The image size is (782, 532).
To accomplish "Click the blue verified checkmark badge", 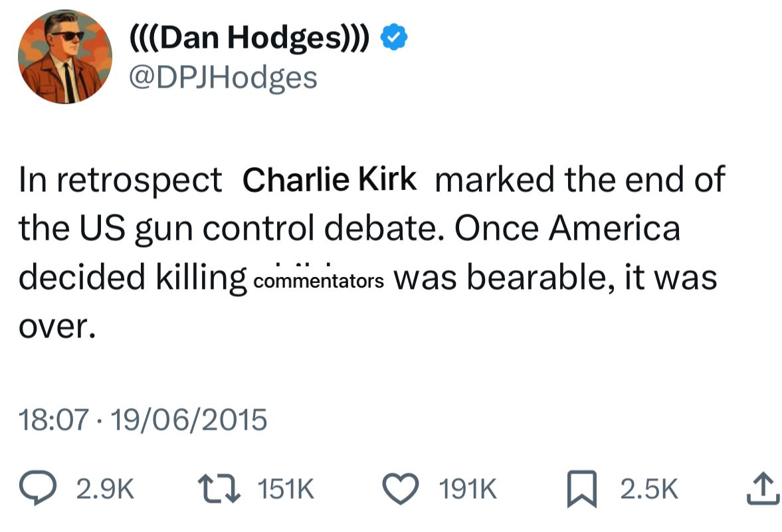I will tap(394, 41).
